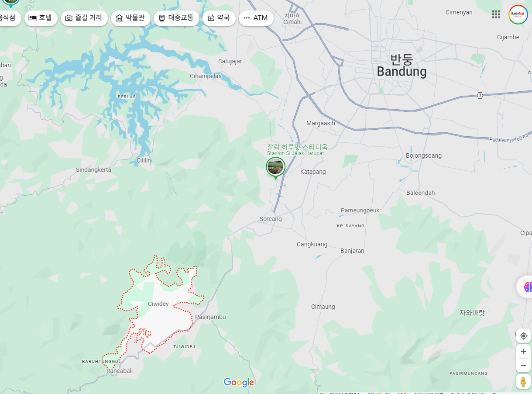Filter by 호텔 (hotels) chip
Screen dimensions: 532x394
tap(41, 18)
